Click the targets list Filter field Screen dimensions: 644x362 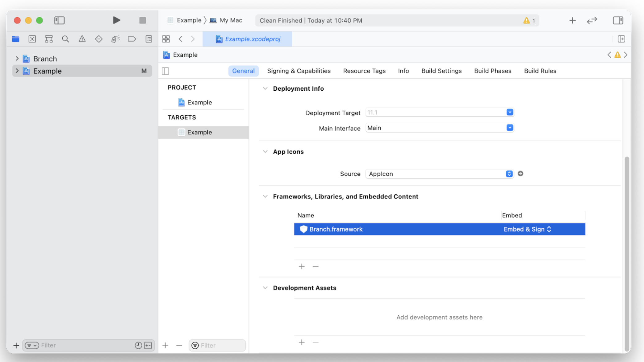(217, 345)
